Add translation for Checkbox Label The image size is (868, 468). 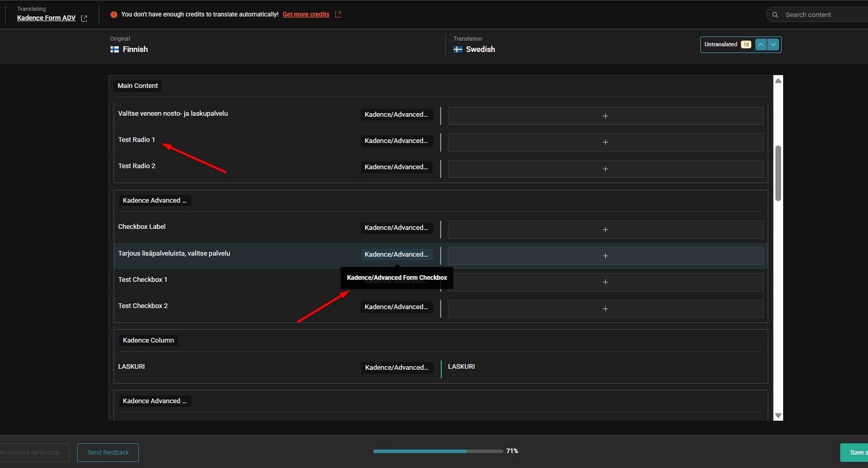coord(605,229)
